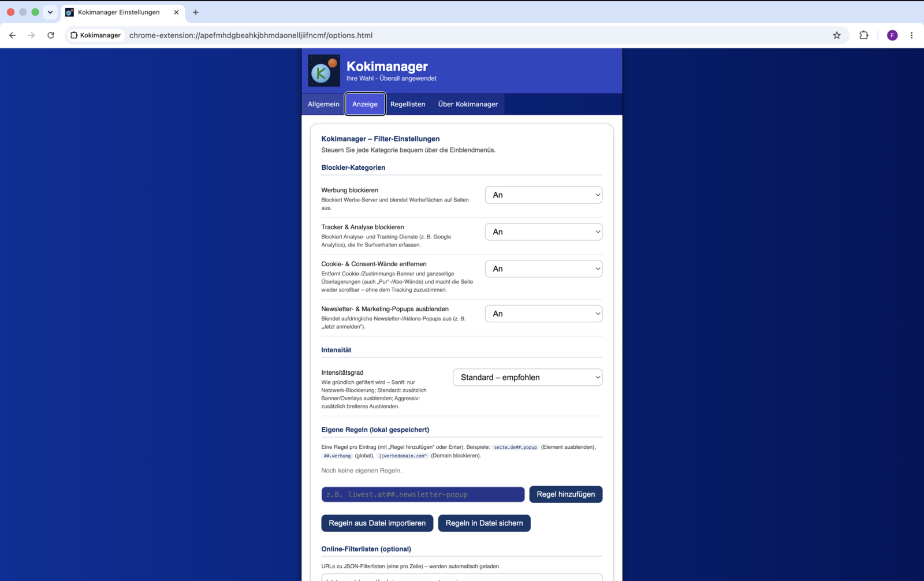Open Newsletter- & Marketing-Popups dropdown
Image resolution: width=924 pixels, height=581 pixels.
point(543,314)
